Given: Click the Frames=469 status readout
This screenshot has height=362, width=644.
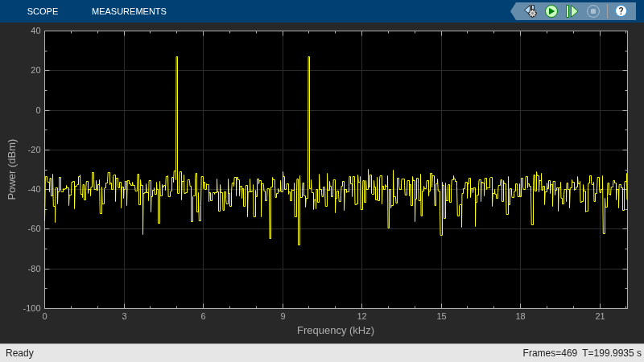Looking at the screenshot, I should coord(550,353).
